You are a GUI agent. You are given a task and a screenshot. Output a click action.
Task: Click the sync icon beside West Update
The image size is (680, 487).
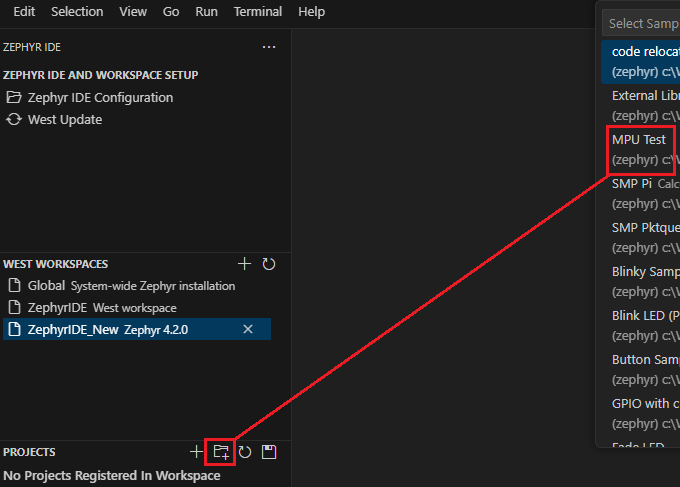pos(14,119)
